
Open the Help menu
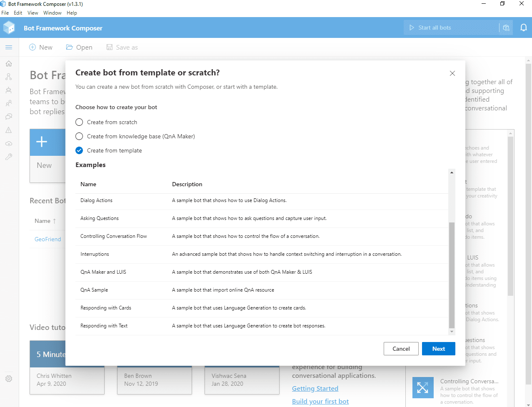(72, 13)
